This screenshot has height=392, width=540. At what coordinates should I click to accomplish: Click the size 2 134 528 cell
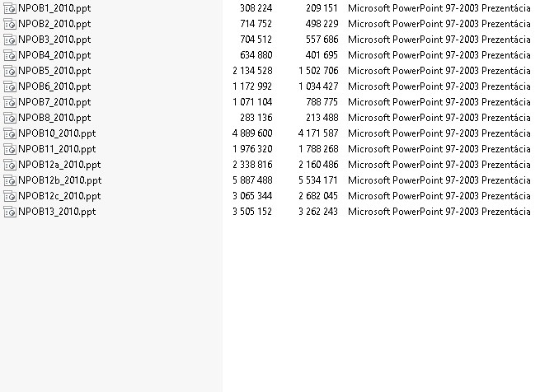252,71
